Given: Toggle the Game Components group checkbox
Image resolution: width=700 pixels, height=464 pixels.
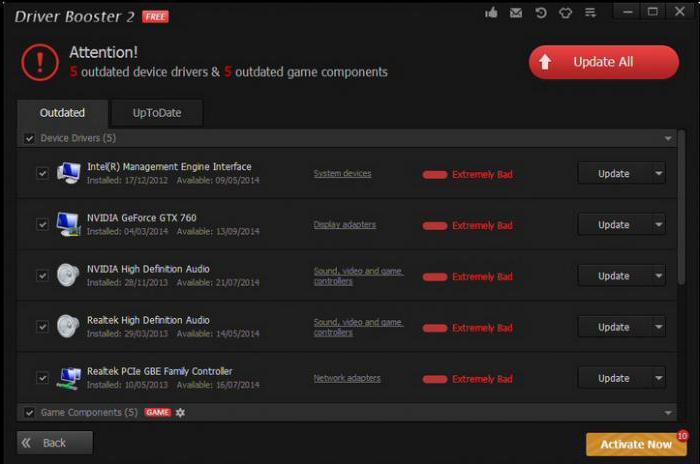Looking at the screenshot, I should pyautogui.click(x=29, y=413).
